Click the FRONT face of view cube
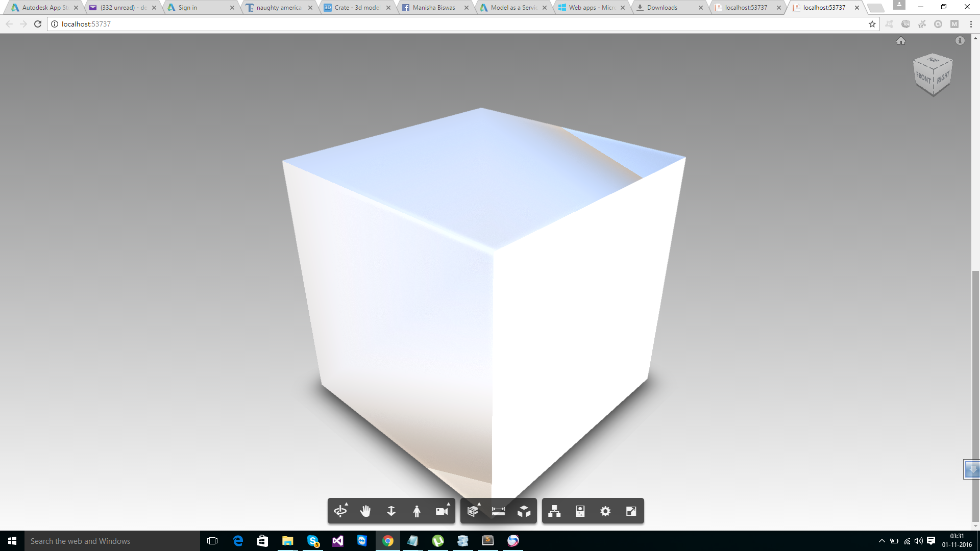 pos(923,78)
